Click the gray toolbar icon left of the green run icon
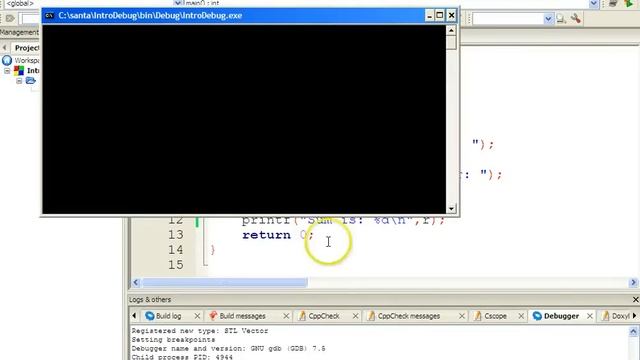Image resolution: width=640 pixels, height=360 pixels. 613,4
